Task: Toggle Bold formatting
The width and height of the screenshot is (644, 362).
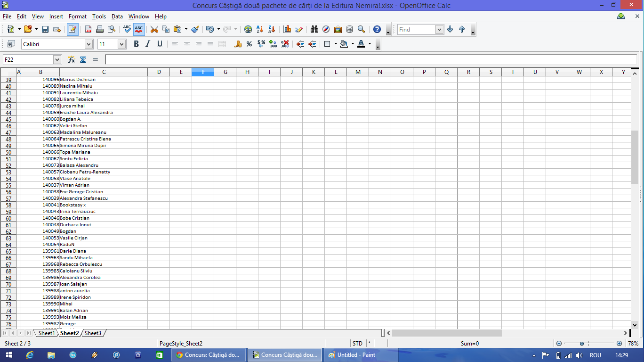Action: [136, 44]
